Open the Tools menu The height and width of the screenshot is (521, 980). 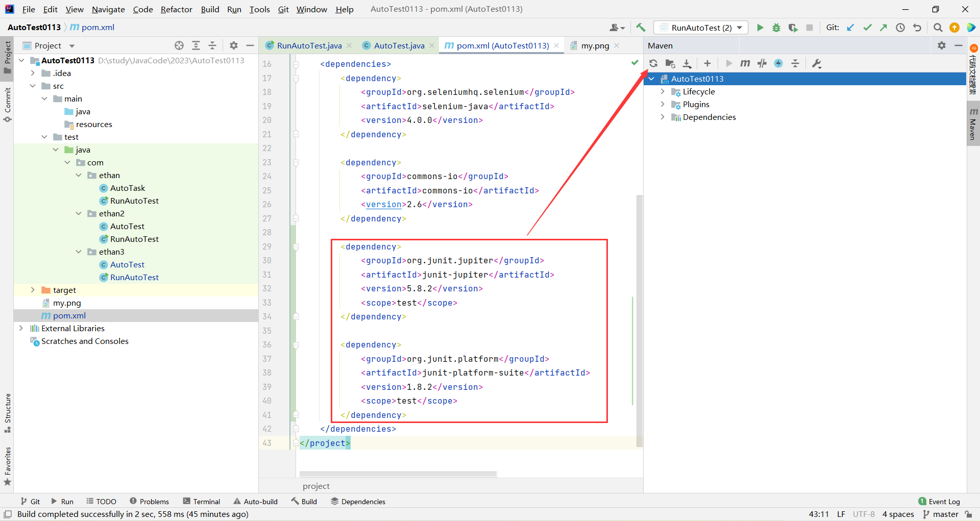tap(259, 9)
